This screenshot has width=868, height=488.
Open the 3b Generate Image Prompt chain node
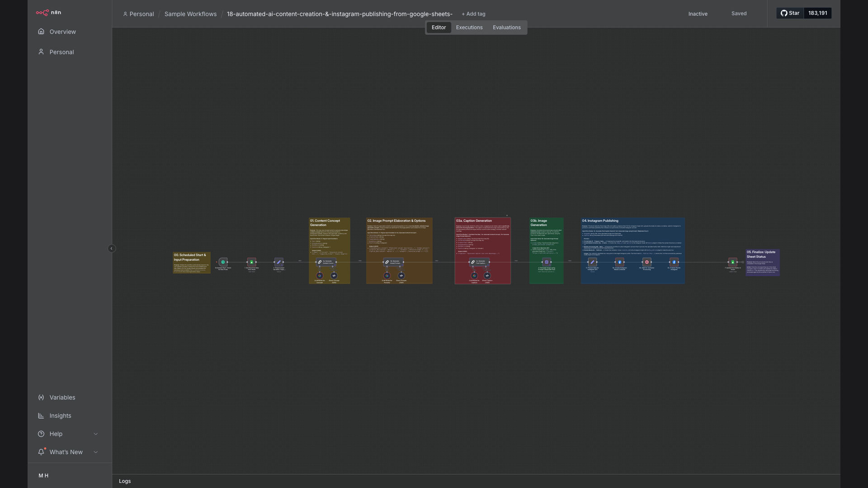pos(393,262)
